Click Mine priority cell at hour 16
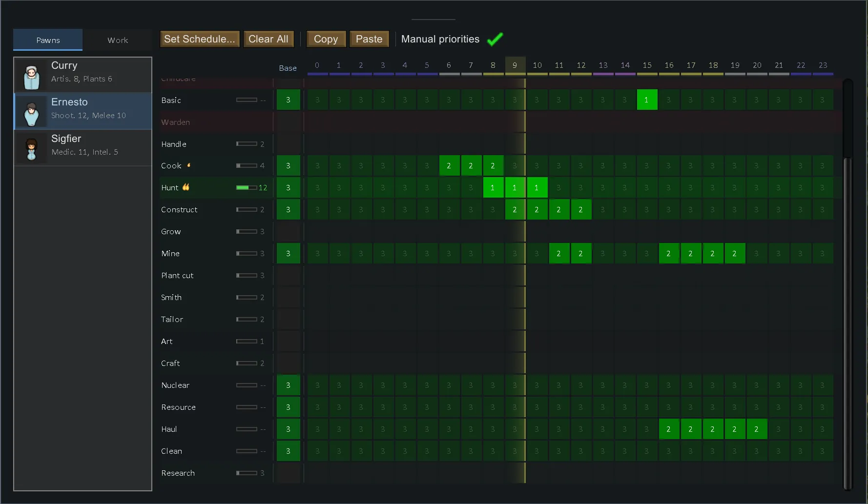The width and height of the screenshot is (868, 504). coord(668,254)
